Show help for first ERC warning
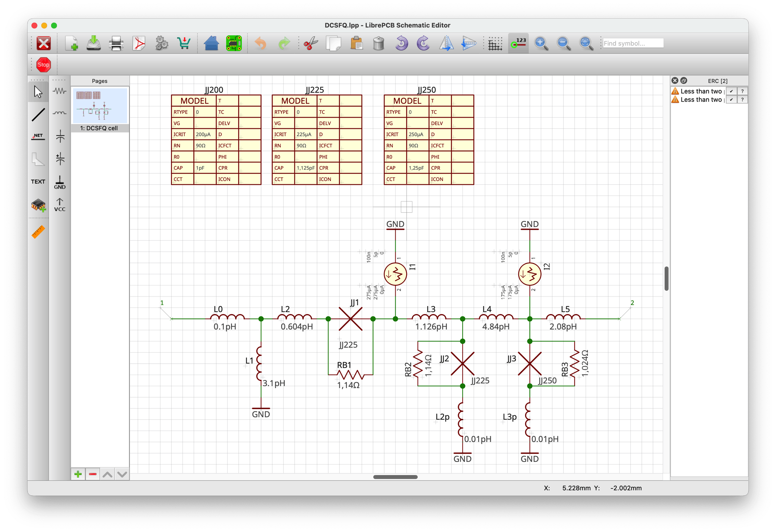 point(742,91)
